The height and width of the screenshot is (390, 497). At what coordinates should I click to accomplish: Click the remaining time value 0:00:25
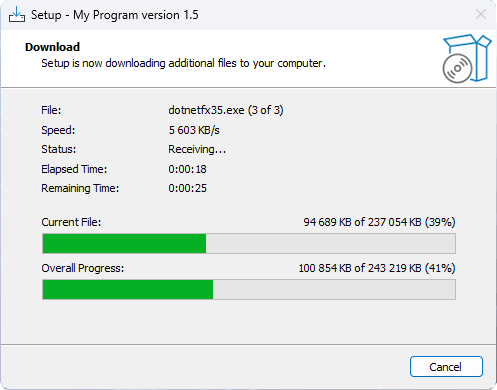tap(187, 188)
